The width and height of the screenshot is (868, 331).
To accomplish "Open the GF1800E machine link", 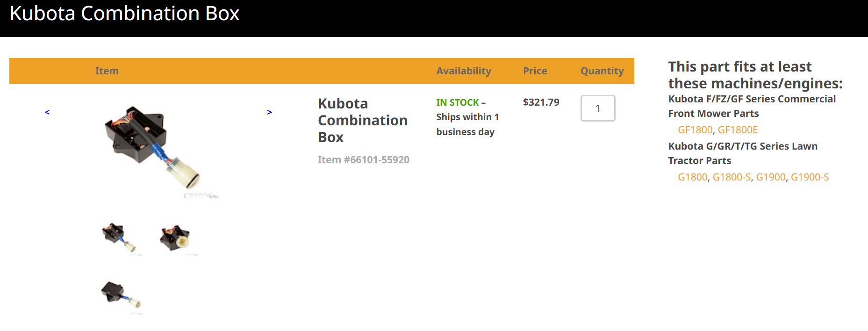I will [738, 130].
